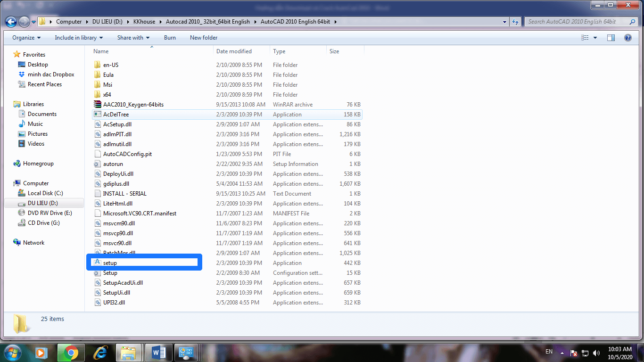
Task: Click the volume speaker tray icon
Action: [596, 353]
